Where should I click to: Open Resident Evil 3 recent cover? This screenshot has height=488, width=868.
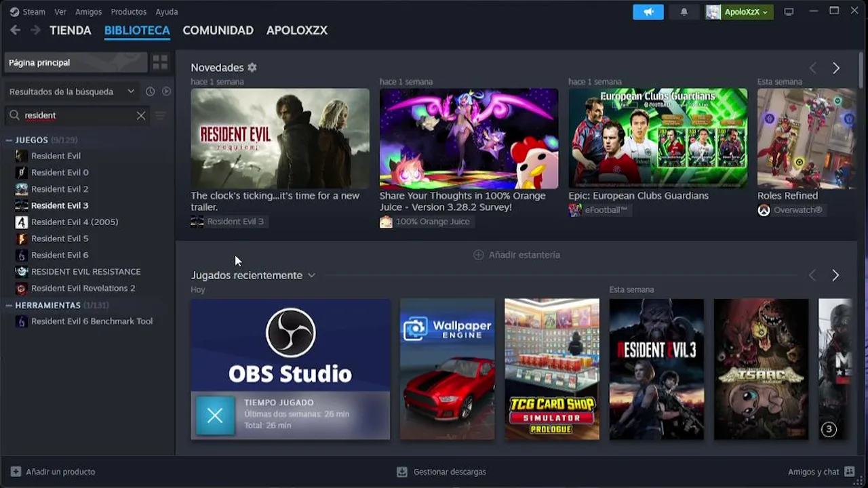[656, 369]
